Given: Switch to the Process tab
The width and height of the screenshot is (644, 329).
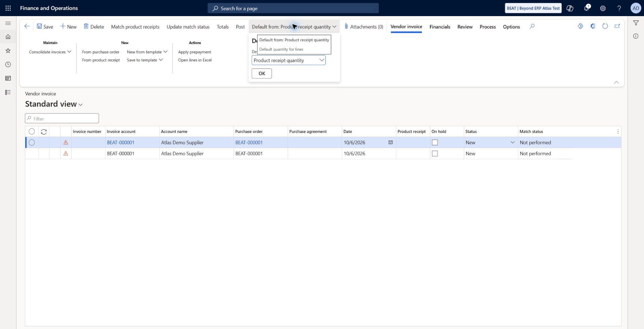Looking at the screenshot, I should point(488,27).
